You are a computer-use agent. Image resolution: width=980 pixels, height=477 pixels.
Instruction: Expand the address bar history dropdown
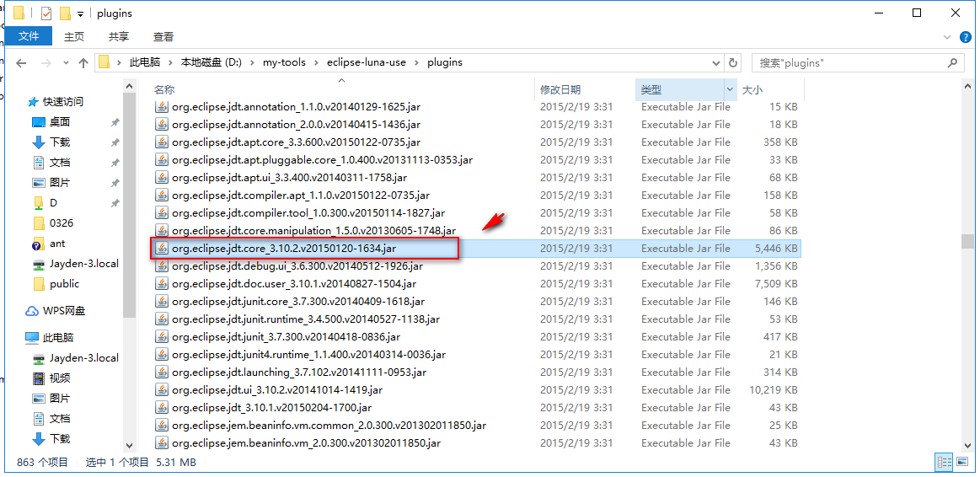[716, 63]
